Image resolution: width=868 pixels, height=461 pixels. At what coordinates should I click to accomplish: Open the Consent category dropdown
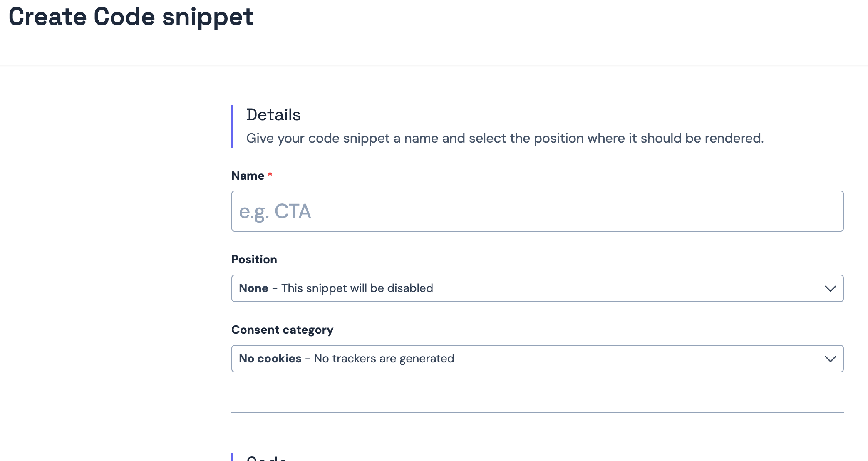[537, 359]
